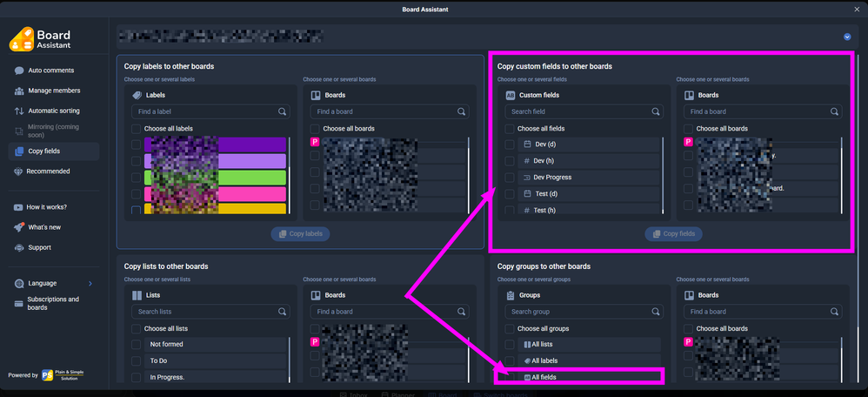Click the custom fields list scrollbar
868x397 pixels.
tap(663, 176)
